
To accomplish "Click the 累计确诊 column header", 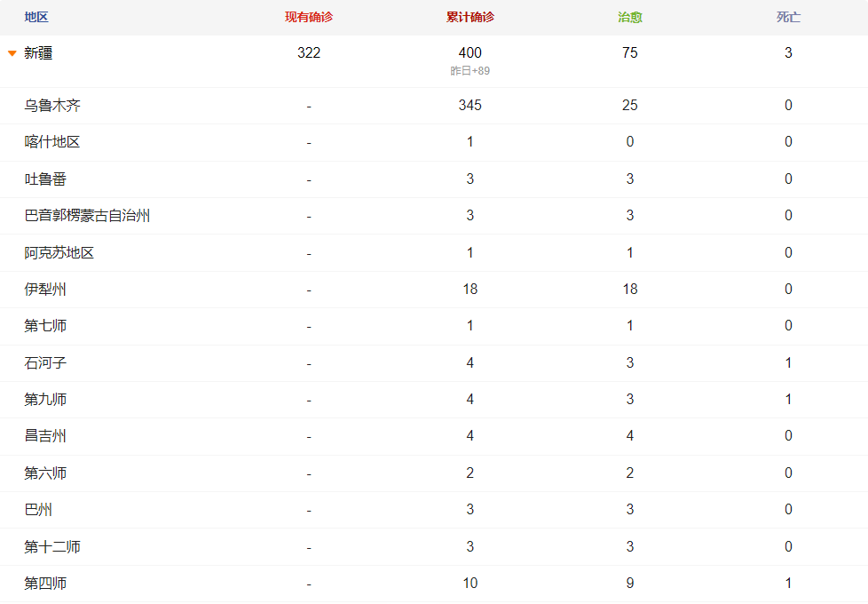I will pos(470,17).
